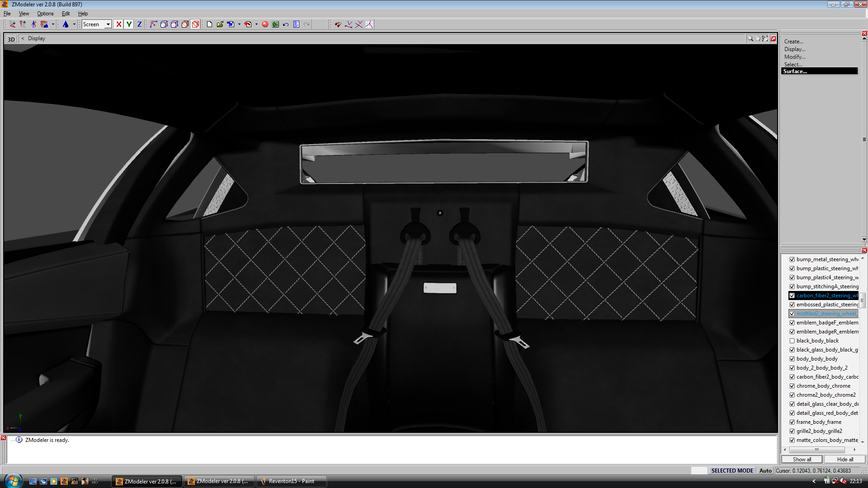Select the X axis constraint icon
868x488 pixels.
click(x=118, y=24)
